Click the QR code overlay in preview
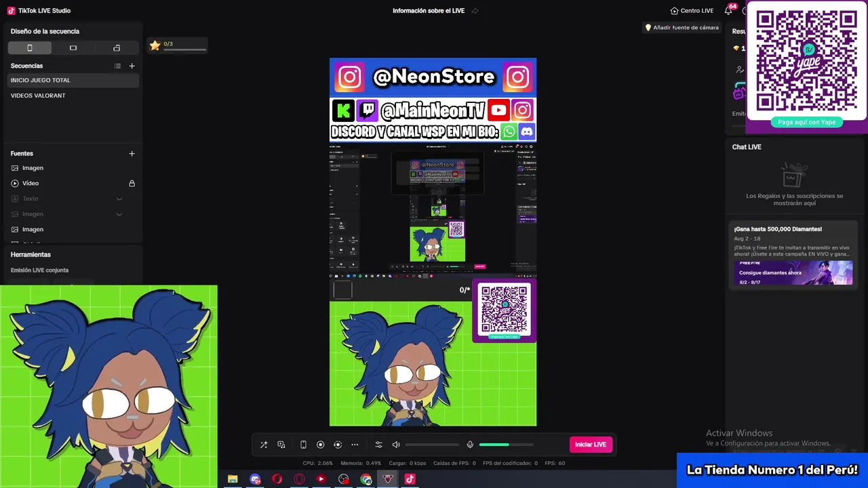This screenshot has height=488, width=868. 504,311
